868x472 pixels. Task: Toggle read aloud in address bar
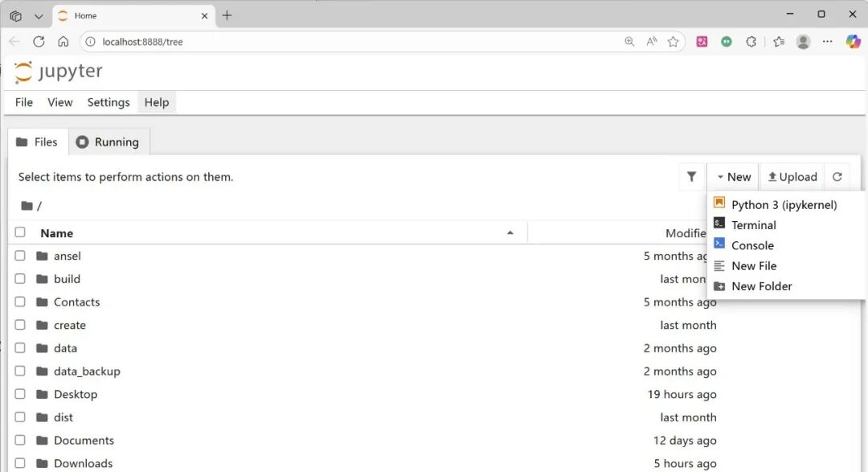tap(652, 42)
